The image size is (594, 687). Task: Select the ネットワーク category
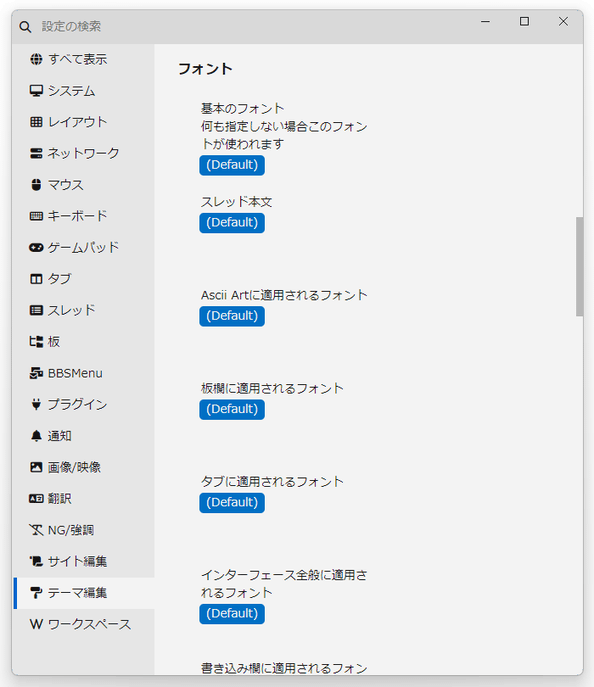pyautogui.click(x=84, y=153)
